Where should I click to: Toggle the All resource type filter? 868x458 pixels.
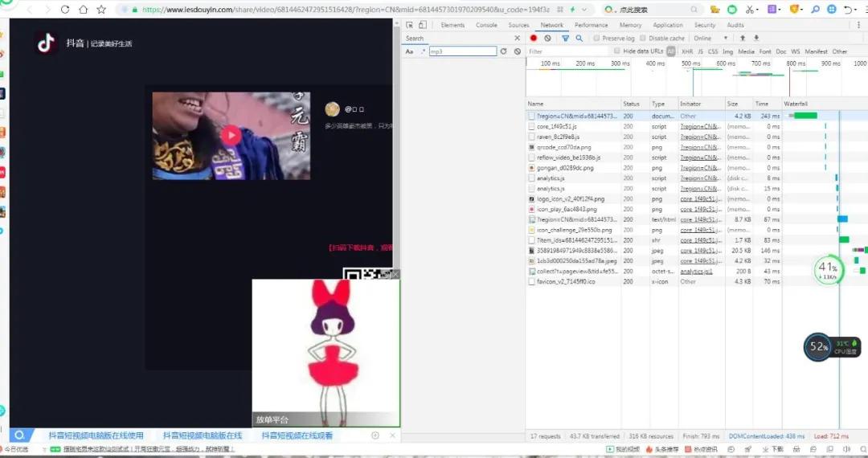pyautogui.click(x=671, y=51)
